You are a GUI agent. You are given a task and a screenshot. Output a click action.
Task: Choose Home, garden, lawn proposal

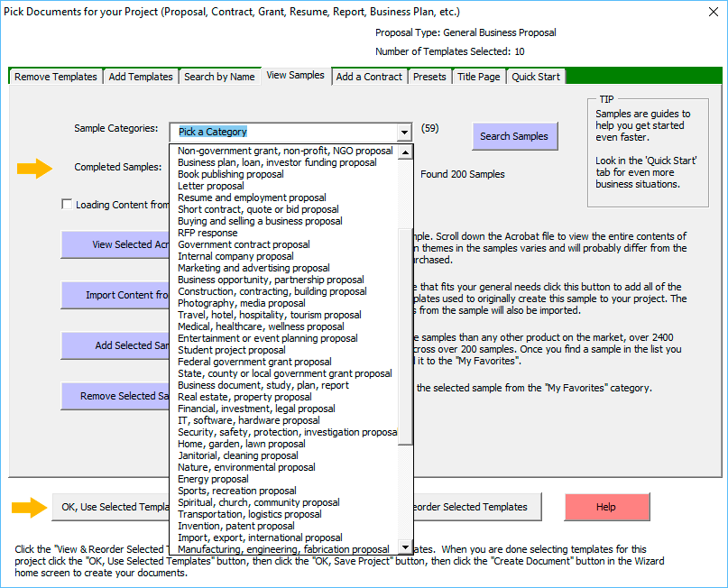284,444
